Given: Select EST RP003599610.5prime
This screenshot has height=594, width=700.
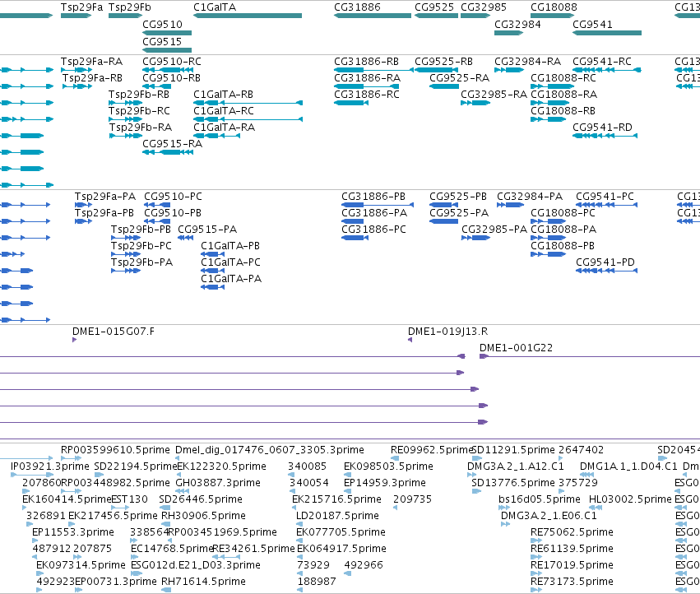Looking at the screenshot, I should [115, 450].
